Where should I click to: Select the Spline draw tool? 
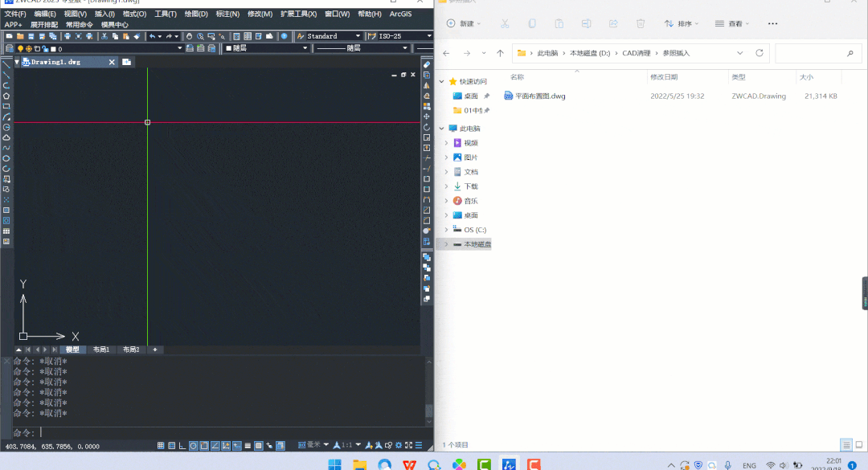(6, 148)
